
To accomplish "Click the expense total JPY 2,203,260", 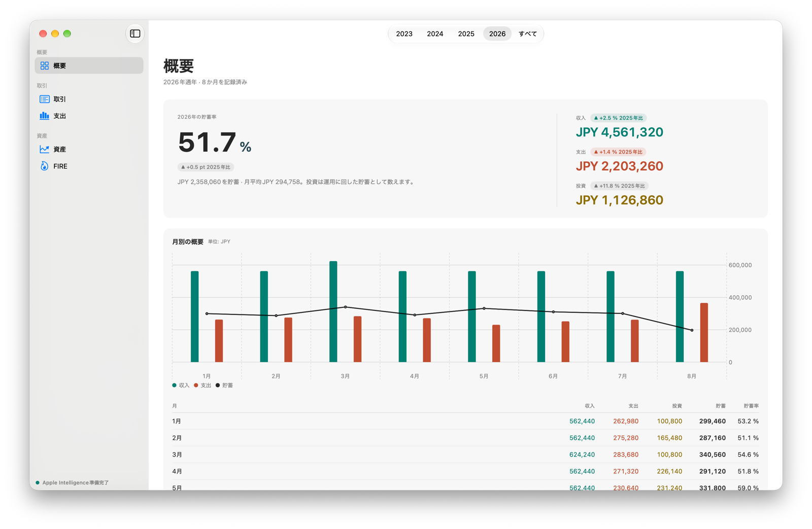I will tap(619, 166).
